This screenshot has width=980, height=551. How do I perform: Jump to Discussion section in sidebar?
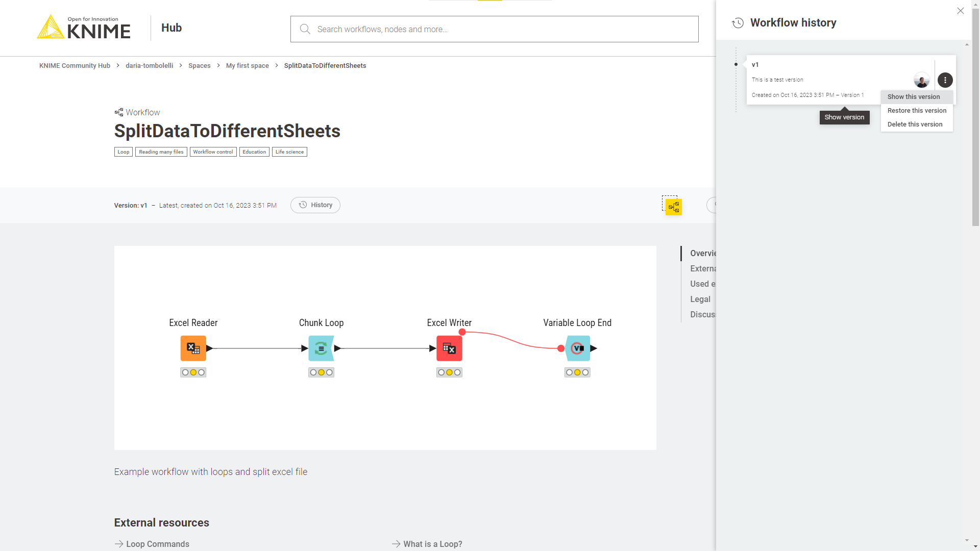(x=703, y=315)
